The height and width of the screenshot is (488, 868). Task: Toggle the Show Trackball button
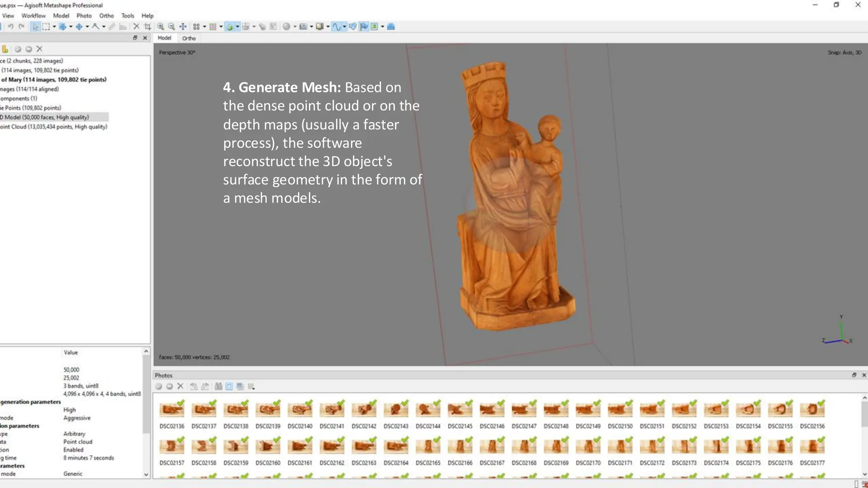click(336, 27)
